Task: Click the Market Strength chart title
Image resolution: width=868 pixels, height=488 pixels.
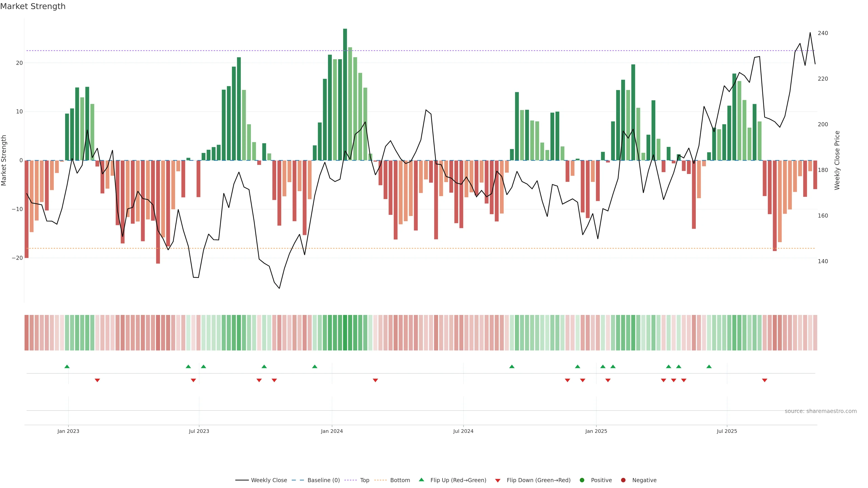Action: [33, 6]
